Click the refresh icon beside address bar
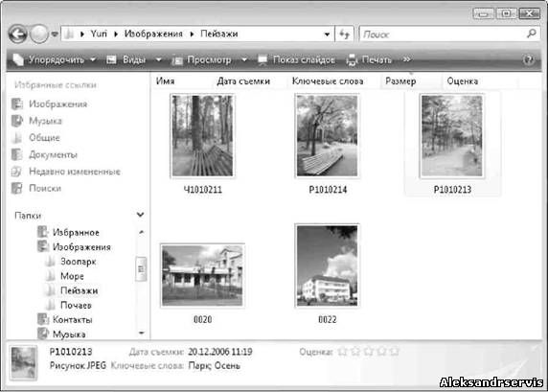548x392 pixels. [x=345, y=35]
